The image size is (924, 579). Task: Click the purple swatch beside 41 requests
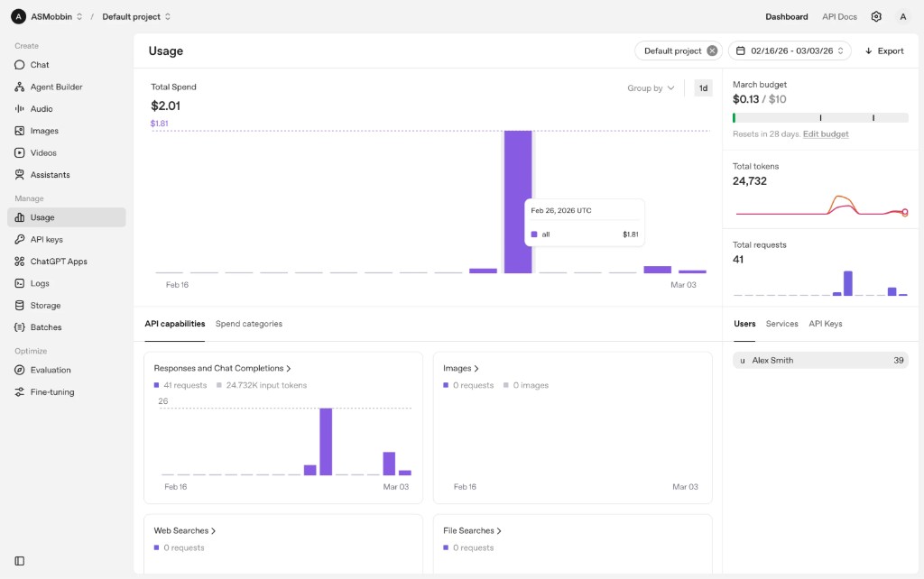pyautogui.click(x=156, y=385)
